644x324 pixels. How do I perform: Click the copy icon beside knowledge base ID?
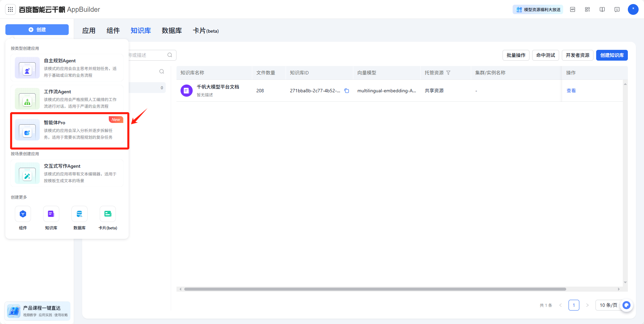(x=347, y=91)
